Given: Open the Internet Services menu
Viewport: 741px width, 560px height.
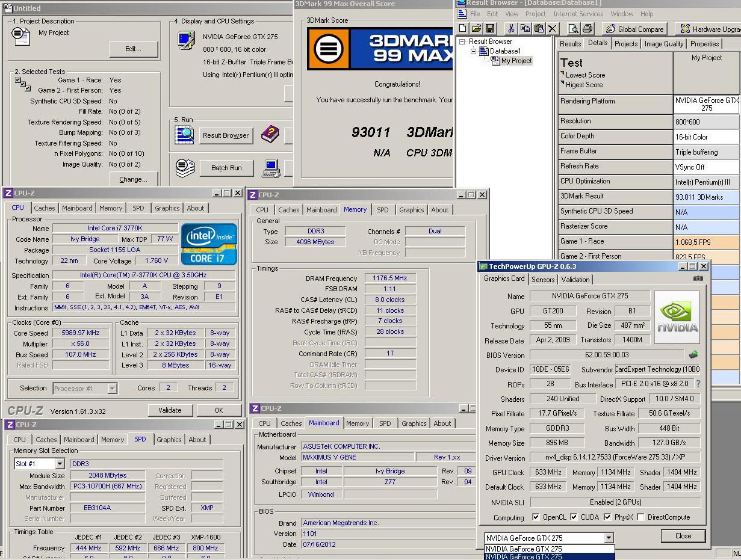Looking at the screenshot, I should point(578,14).
